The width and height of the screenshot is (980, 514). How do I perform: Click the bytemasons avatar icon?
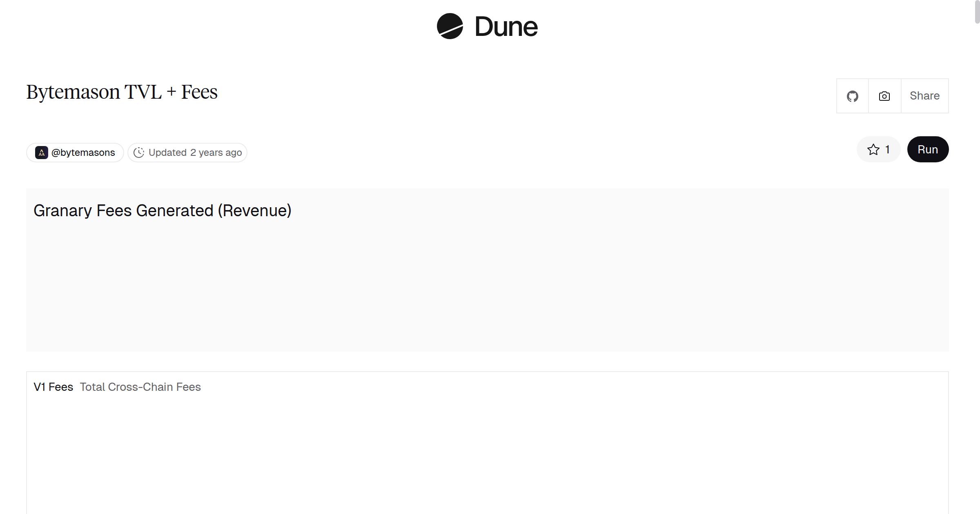(x=41, y=153)
